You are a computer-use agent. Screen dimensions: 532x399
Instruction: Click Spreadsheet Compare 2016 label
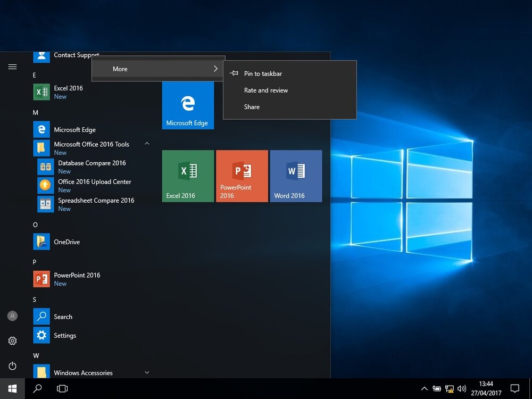96,201
